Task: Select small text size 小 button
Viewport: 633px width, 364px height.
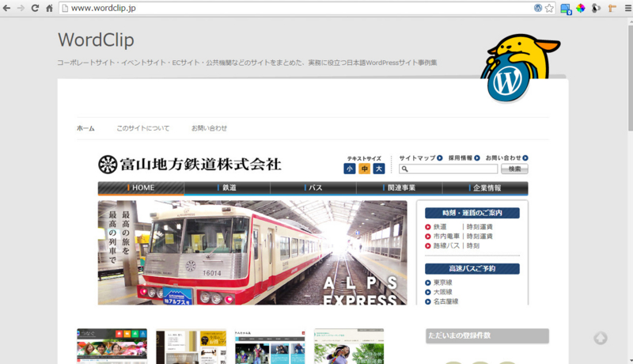Action: (350, 169)
